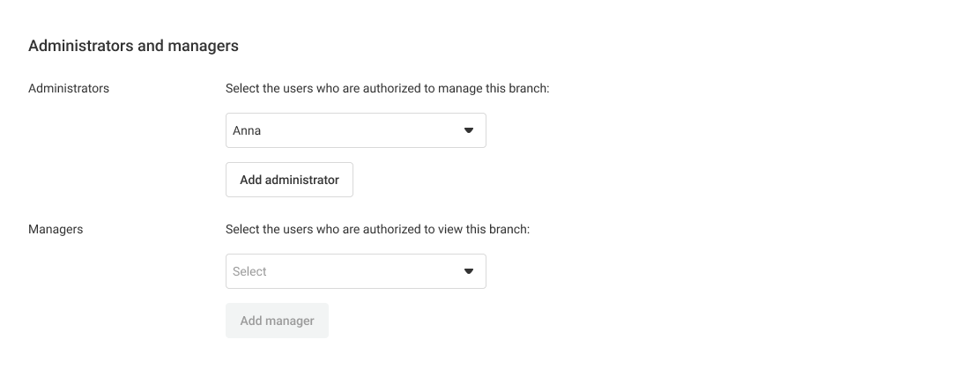Click the "Add manager" label text
The height and width of the screenshot is (369, 980).
point(277,321)
